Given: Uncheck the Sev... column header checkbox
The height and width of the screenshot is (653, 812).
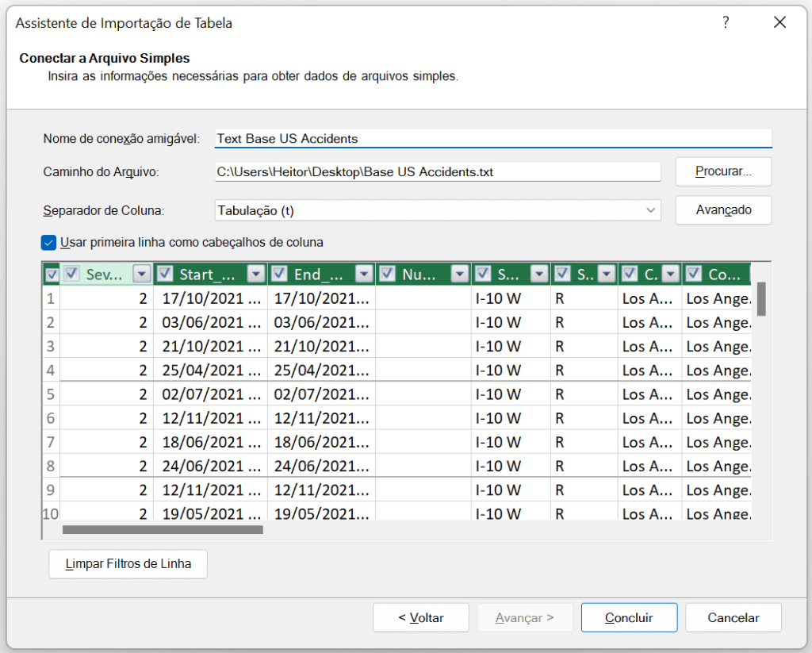Looking at the screenshot, I should click(72, 273).
